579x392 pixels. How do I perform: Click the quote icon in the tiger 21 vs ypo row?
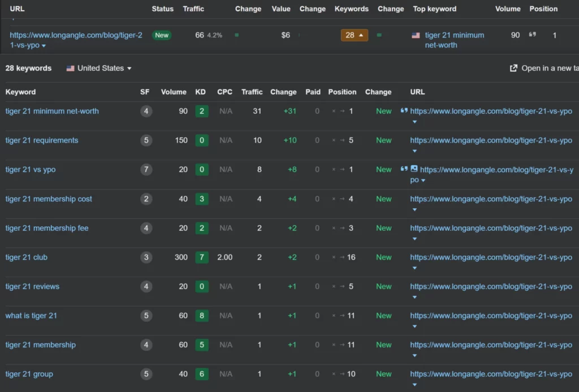(404, 169)
